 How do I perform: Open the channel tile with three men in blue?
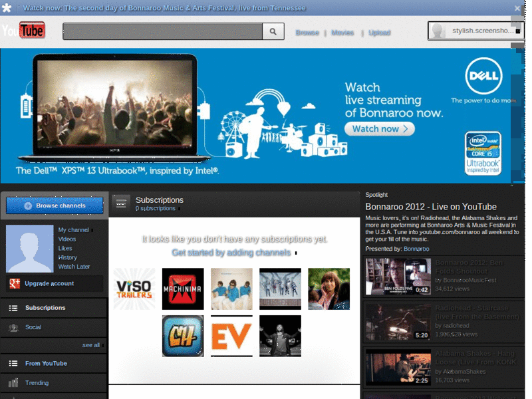pos(231,289)
